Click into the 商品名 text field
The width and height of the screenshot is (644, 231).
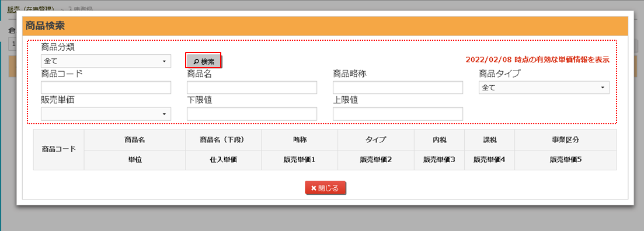click(x=252, y=88)
